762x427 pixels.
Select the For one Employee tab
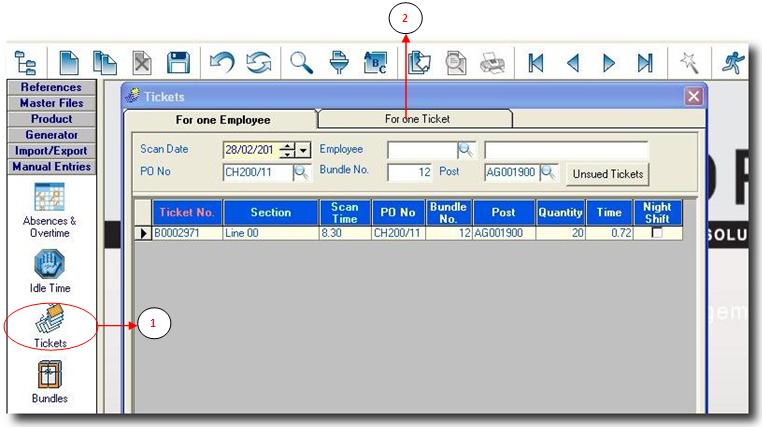[x=222, y=120]
